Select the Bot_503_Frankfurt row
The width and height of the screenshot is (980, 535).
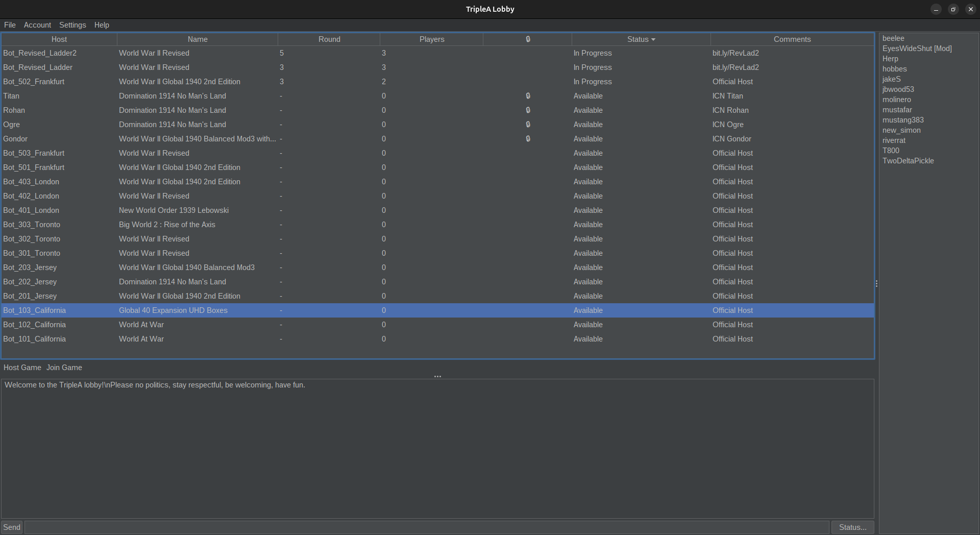click(x=437, y=153)
